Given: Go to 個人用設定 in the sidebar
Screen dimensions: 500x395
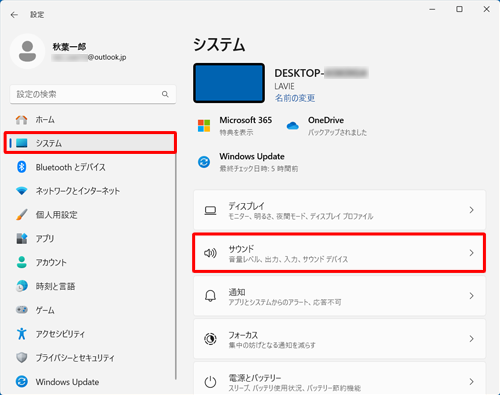Looking at the screenshot, I should click(90, 215).
